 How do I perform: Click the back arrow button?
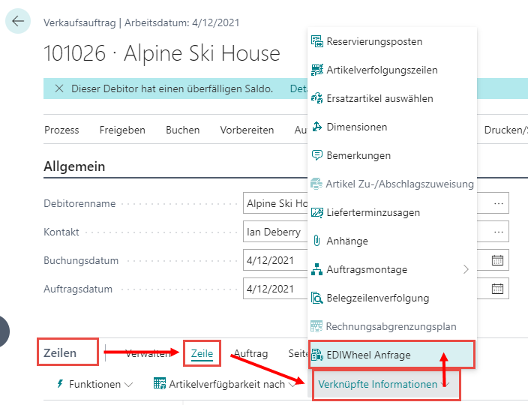coord(18,21)
